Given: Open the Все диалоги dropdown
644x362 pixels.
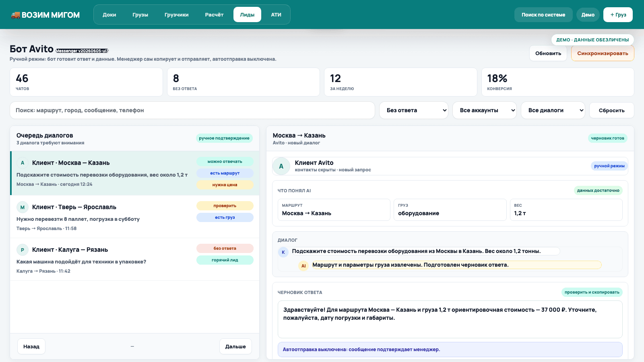Looking at the screenshot, I should click(x=553, y=110).
